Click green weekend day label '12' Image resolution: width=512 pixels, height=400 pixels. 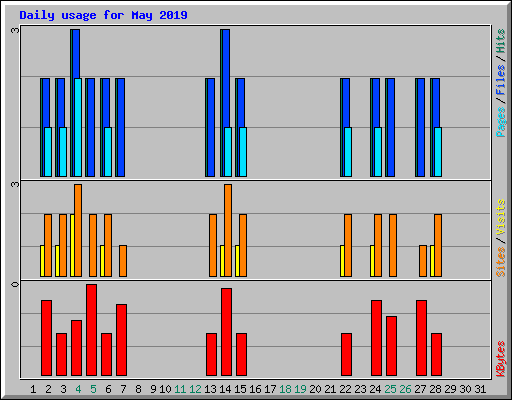click(x=195, y=389)
